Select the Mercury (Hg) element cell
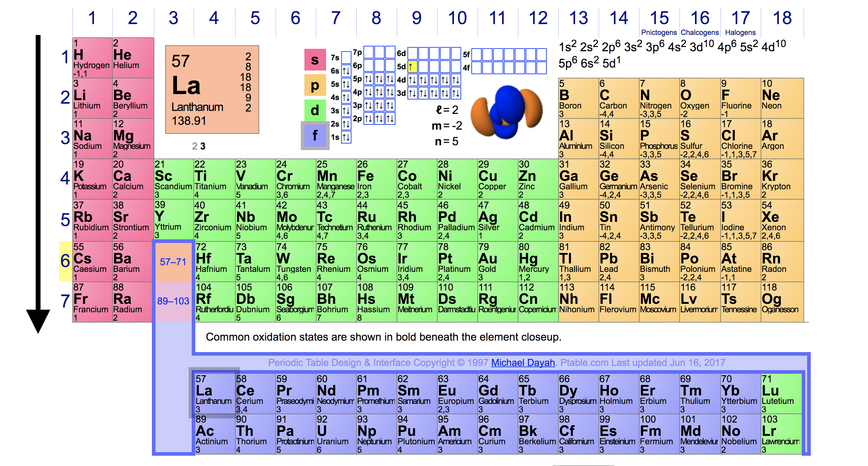The height and width of the screenshot is (466, 868). tap(538, 261)
